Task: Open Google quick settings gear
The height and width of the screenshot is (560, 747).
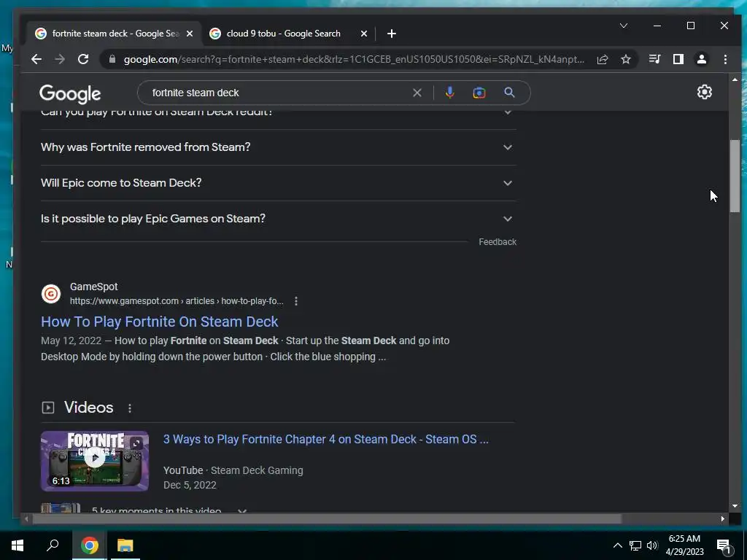Action: point(705,92)
